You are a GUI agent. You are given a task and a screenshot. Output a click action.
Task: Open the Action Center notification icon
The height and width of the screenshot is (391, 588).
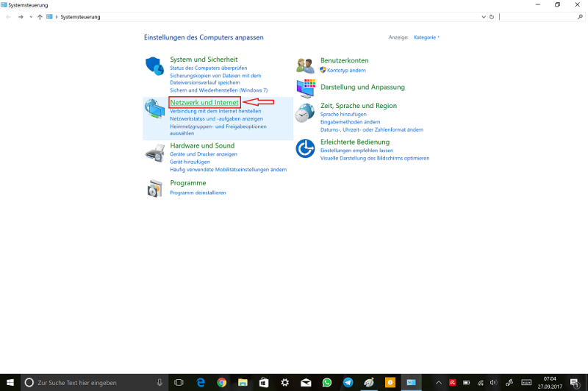575,382
